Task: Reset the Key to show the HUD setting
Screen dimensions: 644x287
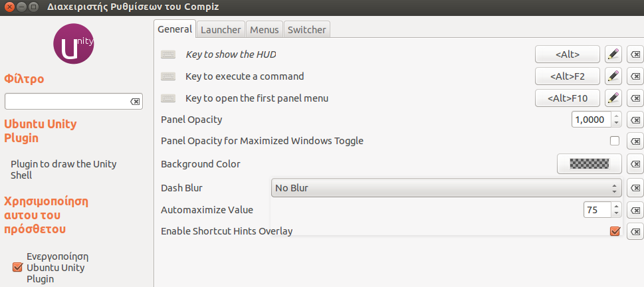Action: 635,54
